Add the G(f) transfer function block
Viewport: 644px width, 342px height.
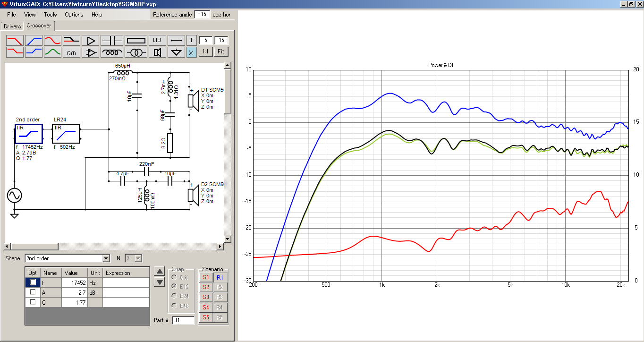coord(71,52)
